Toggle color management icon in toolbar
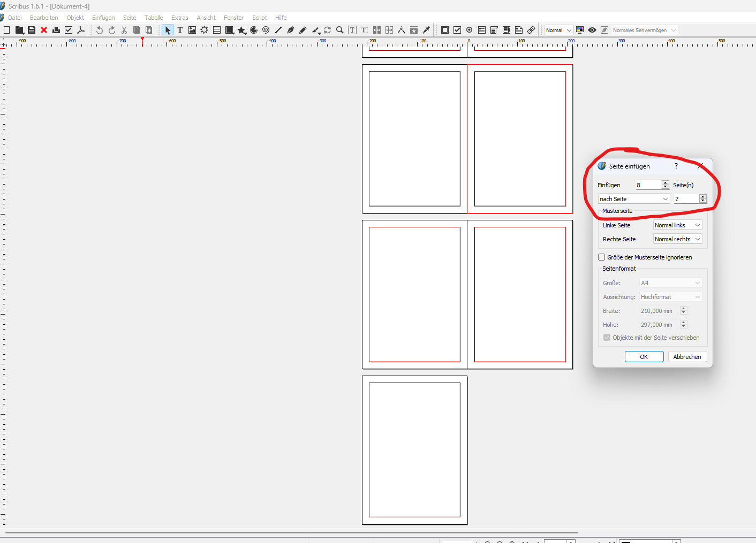Screen dimensions: 756x543 point(580,30)
